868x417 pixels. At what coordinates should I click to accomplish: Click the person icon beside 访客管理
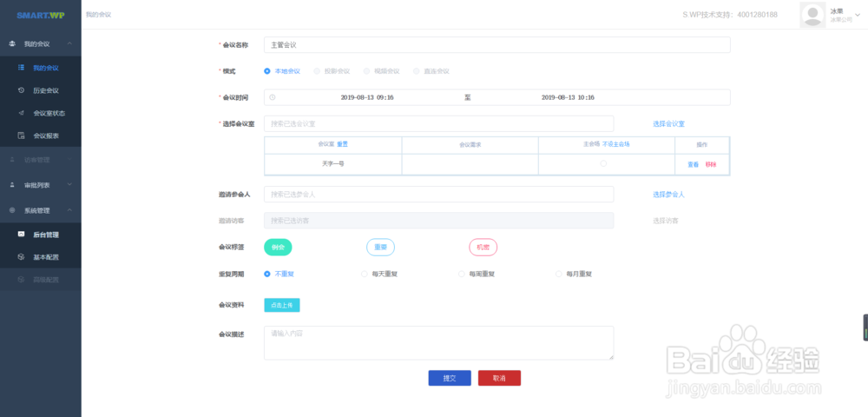tap(12, 160)
